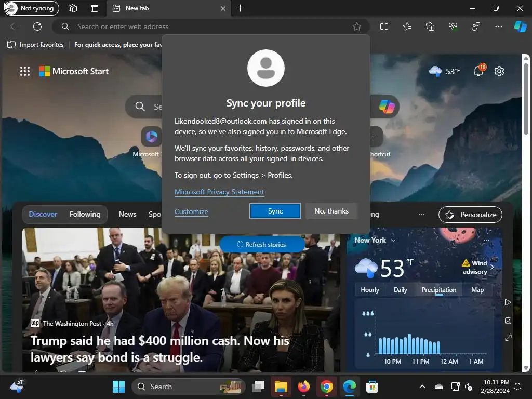Viewport: 532px width, 399px height.
Task: Add page to favorites star in address bar
Action: click(x=356, y=26)
